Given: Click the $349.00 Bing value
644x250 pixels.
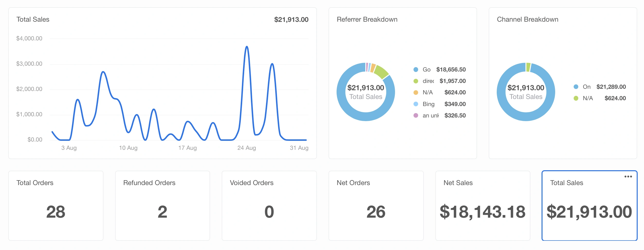Looking at the screenshot, I should coord(455,104).
